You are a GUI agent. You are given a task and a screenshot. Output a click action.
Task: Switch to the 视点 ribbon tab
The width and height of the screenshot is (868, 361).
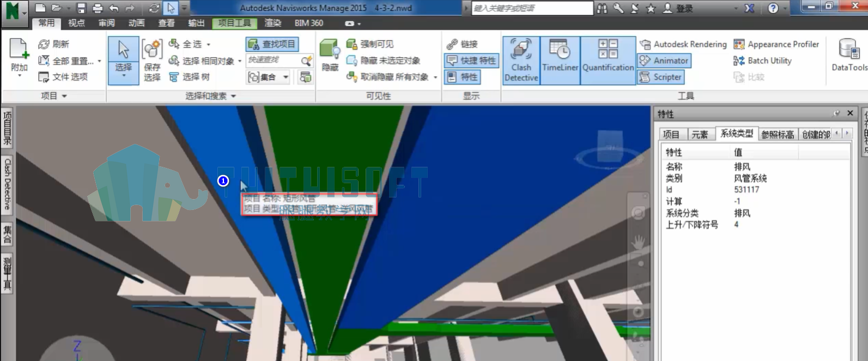76,23
